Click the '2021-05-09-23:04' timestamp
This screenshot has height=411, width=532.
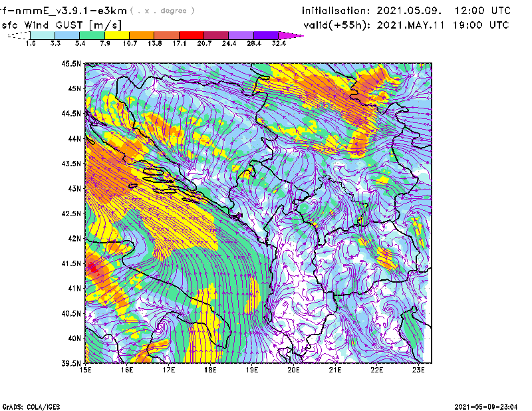click(x=486, y=407)
